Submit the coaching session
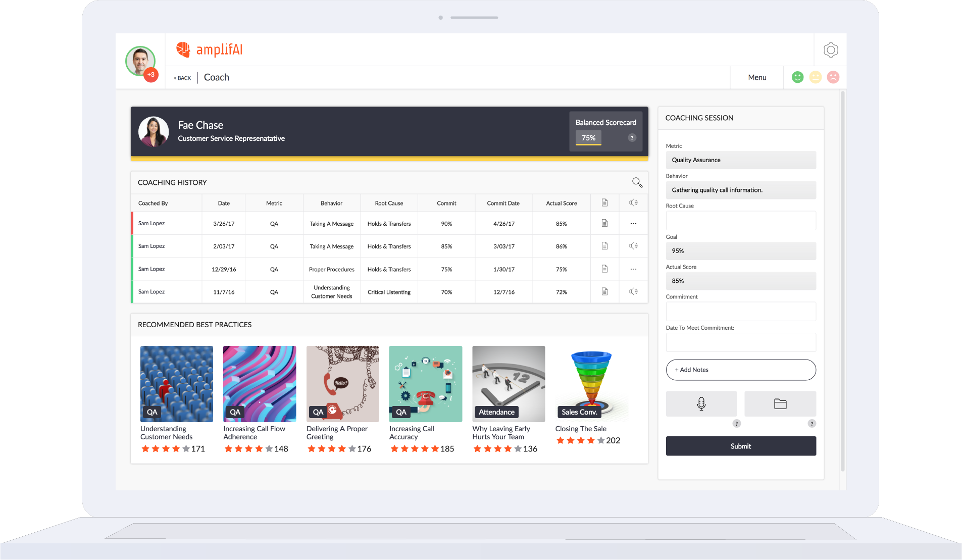Image resolution: width=962 pixels, height=560 pixels. 741,446
